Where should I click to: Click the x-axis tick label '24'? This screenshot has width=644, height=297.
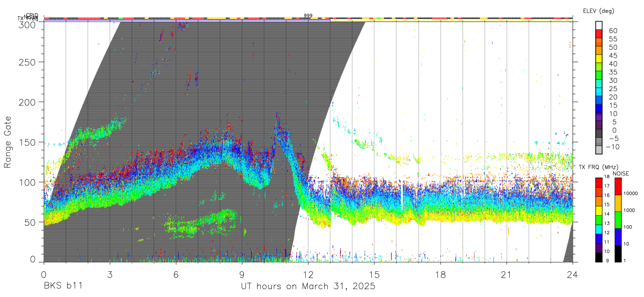pyautogui.click(x=573, y=274)
